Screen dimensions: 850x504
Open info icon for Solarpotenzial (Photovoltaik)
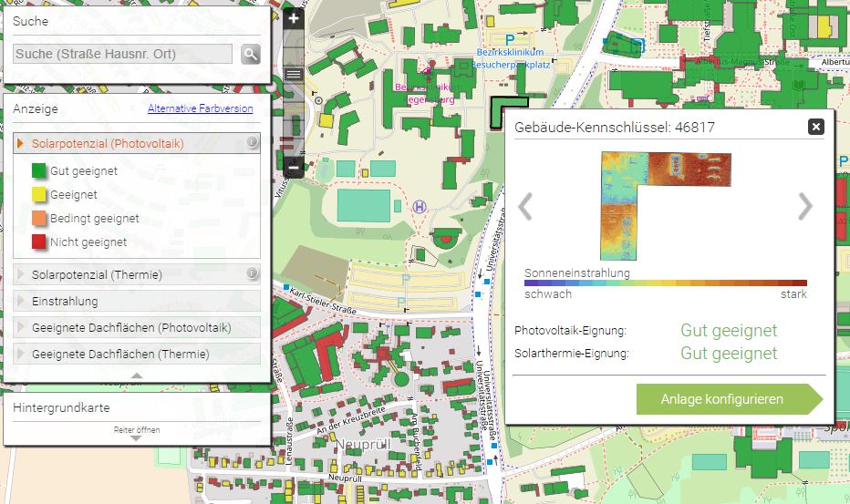click(251, 143)
